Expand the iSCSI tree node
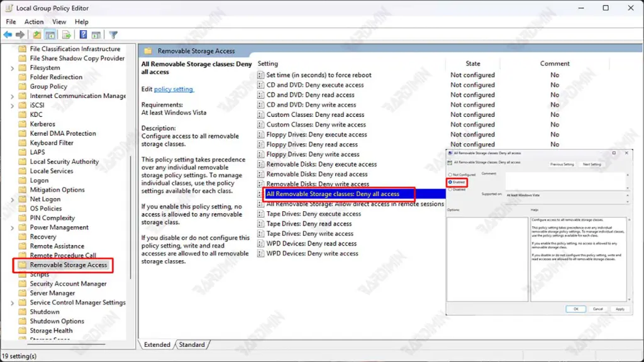Screen dimensions: 644x362 click(x=13, y=106)
